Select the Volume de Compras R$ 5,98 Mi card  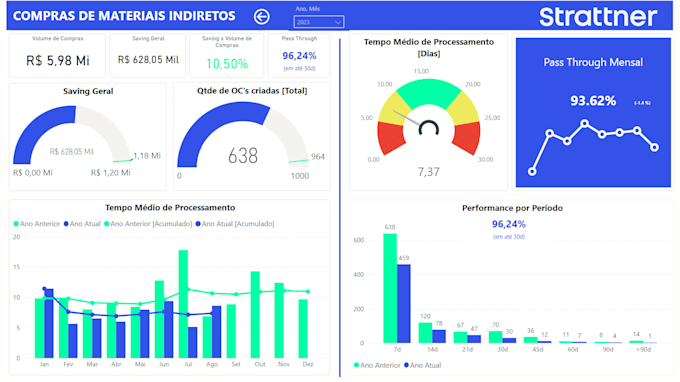click(x=57, y=56)
